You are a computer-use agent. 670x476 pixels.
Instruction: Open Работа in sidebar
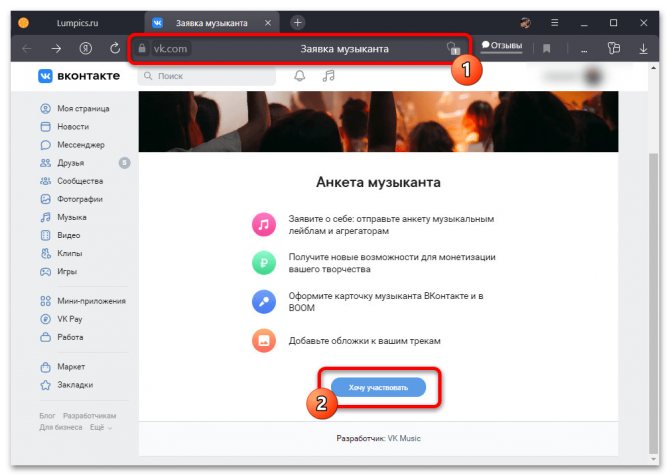pyautogui.click(x=62, y=337)
